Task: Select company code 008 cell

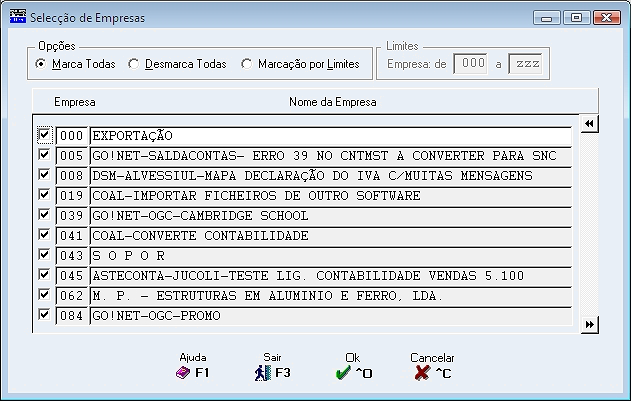Action: 72,176
